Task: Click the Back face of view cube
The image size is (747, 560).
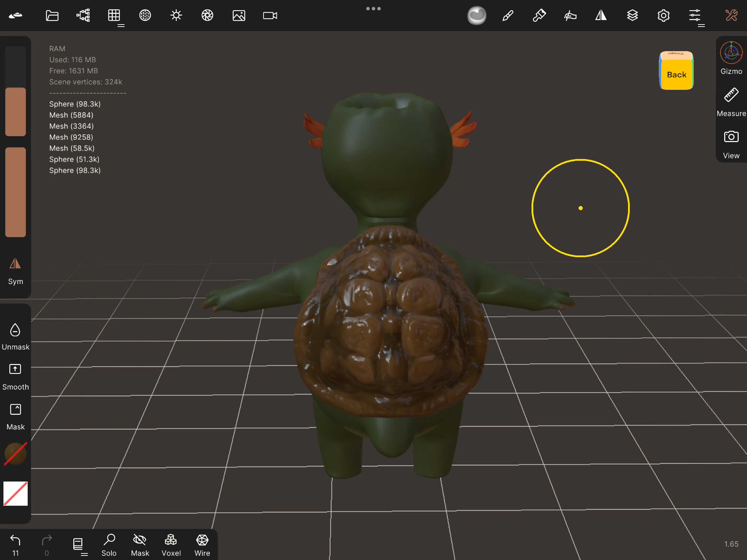Action: point(676,75)
